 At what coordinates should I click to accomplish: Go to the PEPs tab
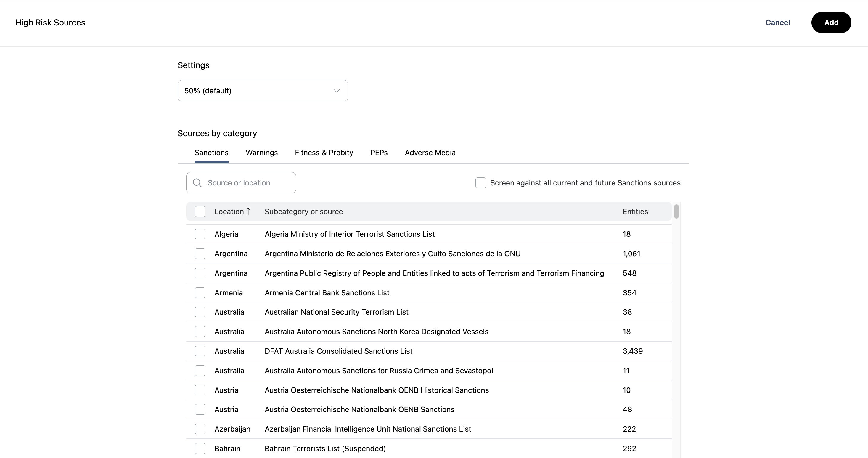[379, 153]
